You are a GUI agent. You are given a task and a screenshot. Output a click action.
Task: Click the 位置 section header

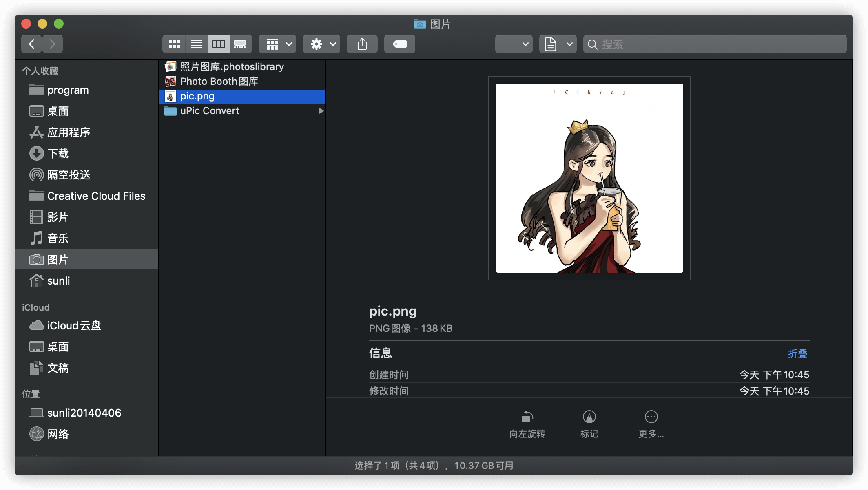[x=31, y=394]
